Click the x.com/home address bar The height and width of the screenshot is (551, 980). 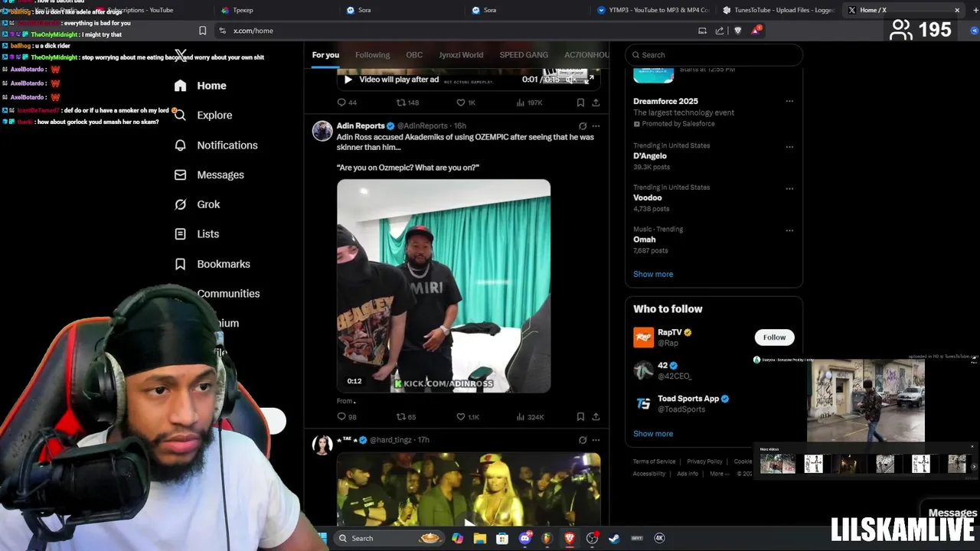(459, 31)
